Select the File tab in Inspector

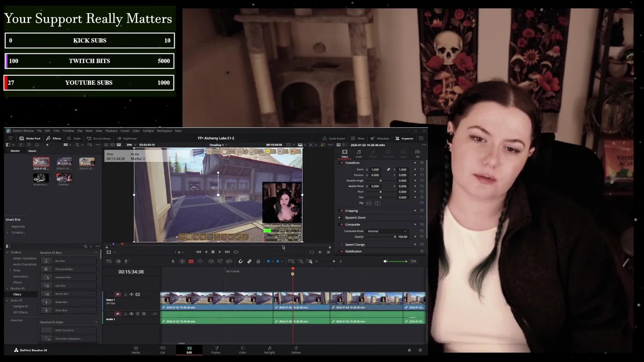point(418,153)
